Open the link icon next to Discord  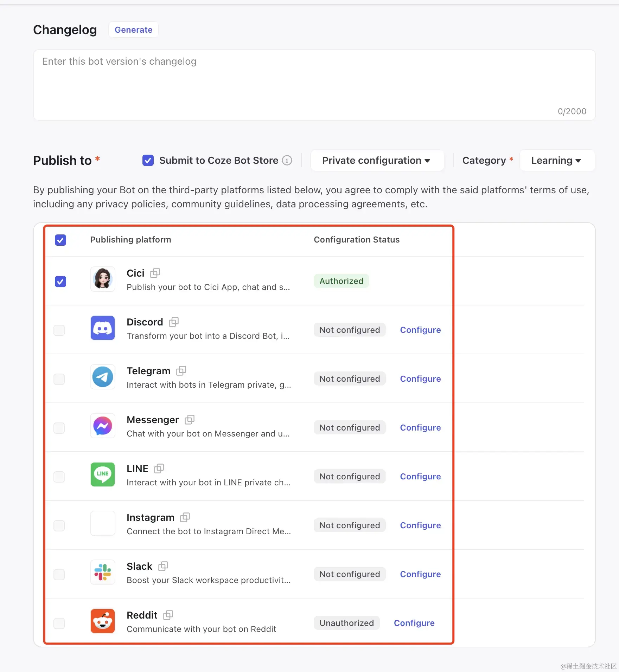174,322
